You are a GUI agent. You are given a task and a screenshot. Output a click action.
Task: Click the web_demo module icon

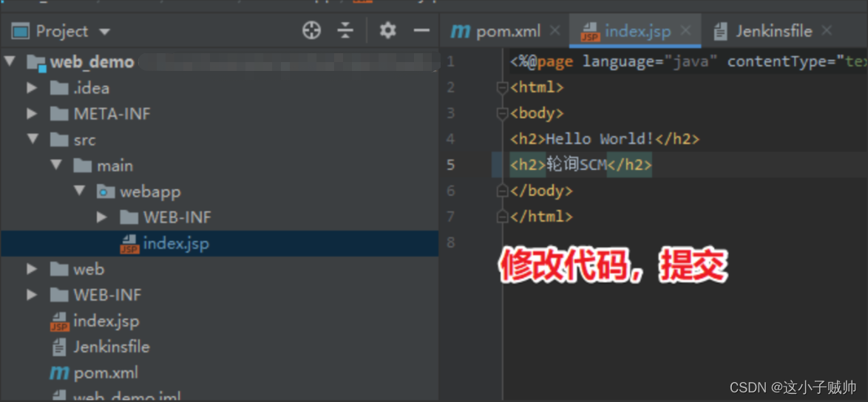(x=36, y=63)
